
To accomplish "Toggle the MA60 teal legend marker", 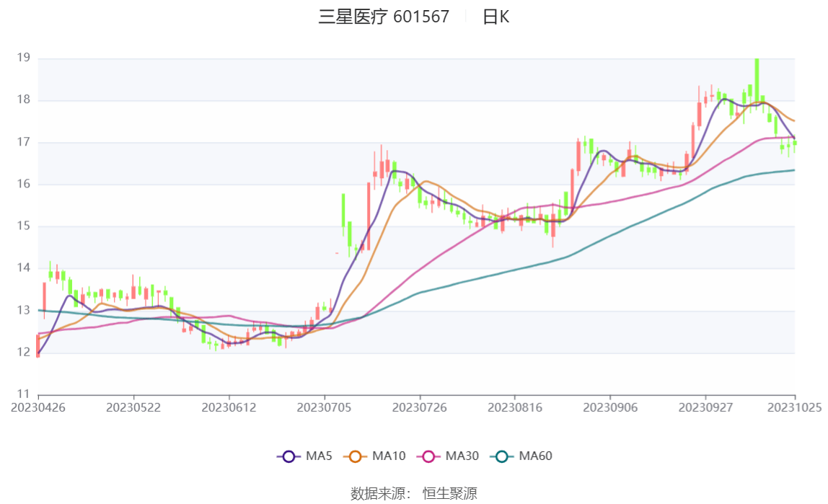I will tap(503, 456).
